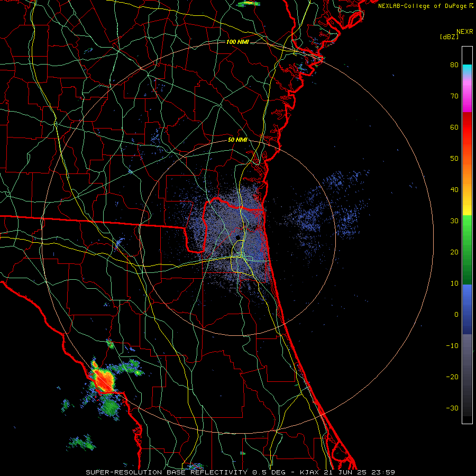Image resolution: width=476 pixels, height=476 pixels.
Task: Click the 0 value on the dBZ scale
Action: click(x=456, y=315)
